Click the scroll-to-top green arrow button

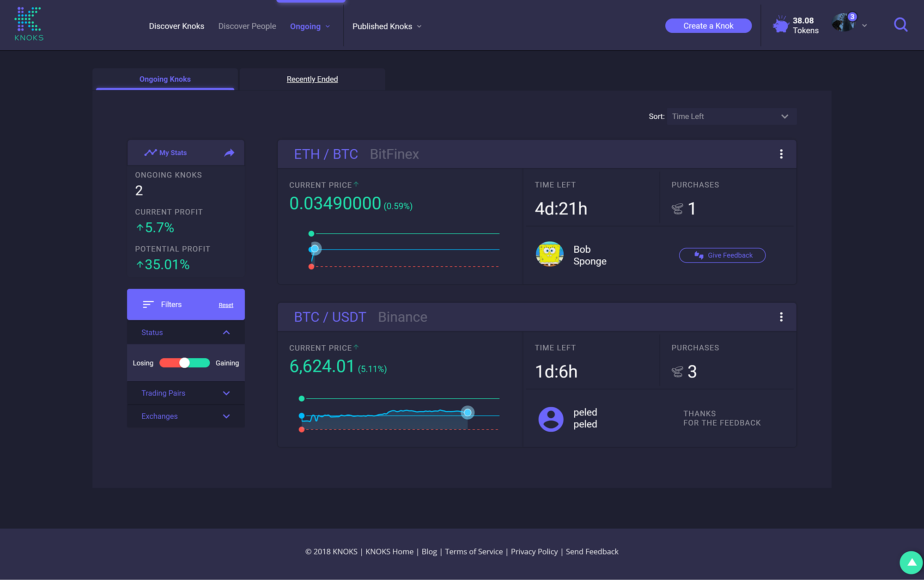911,562
